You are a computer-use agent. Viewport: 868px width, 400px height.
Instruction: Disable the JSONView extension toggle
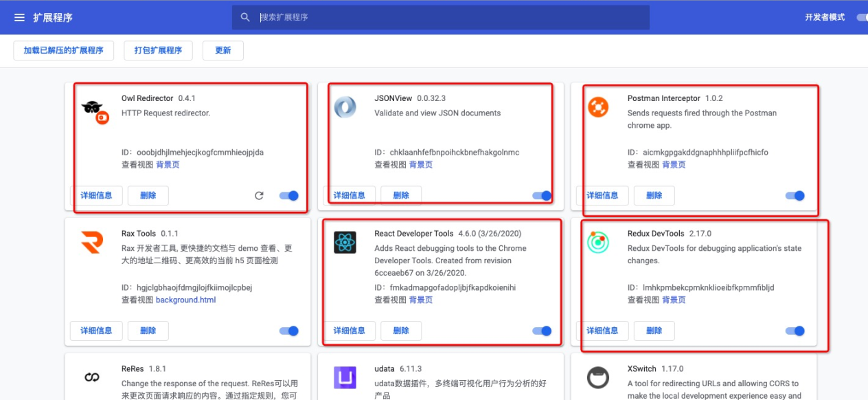tap(542, 196)
